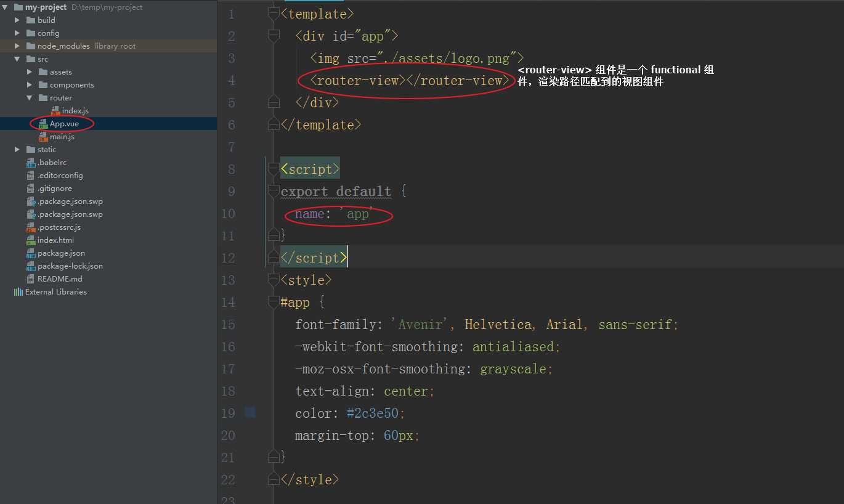This screenshot has width=844, height=504.
Task: Collapse the src folder
Action: pos(17,59)
